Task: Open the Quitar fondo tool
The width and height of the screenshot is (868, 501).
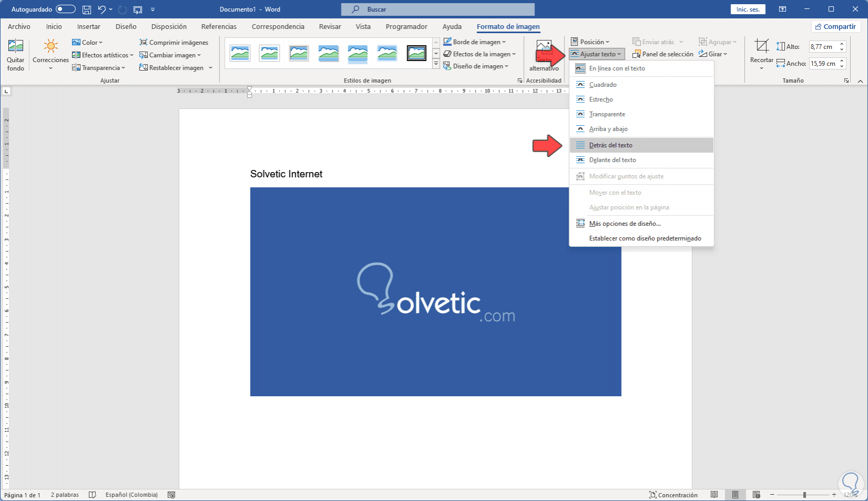Action: pyautogui.click(x=16, y=55)
